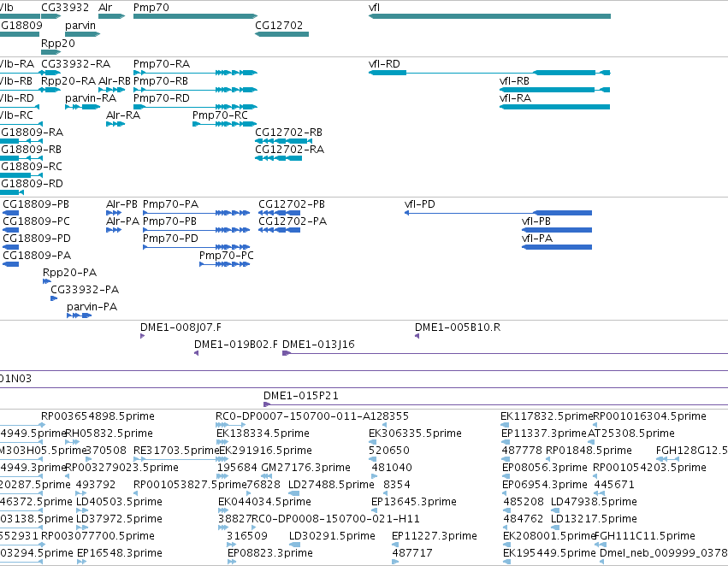Select the parvin-RA transcript label
Viewport: 728px width, 566px height.
[x=91, y=98]
